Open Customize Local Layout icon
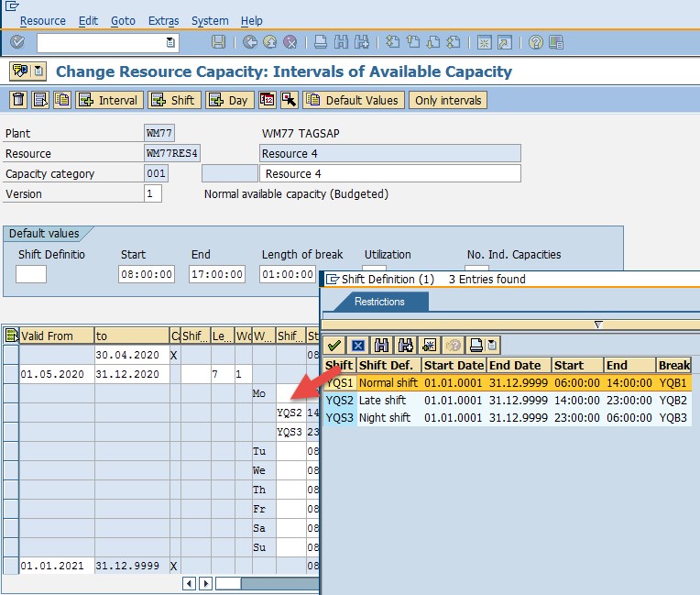The image size is (700, 595). 556,42
